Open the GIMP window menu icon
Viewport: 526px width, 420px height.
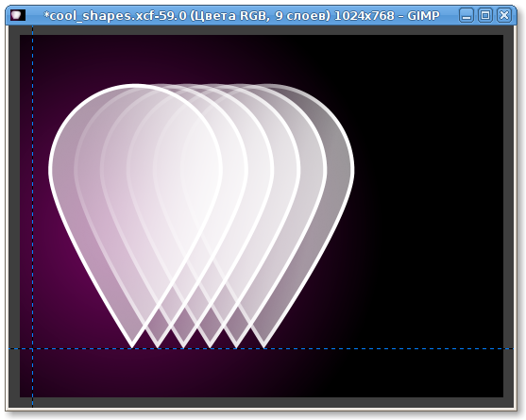click(17, 15)
